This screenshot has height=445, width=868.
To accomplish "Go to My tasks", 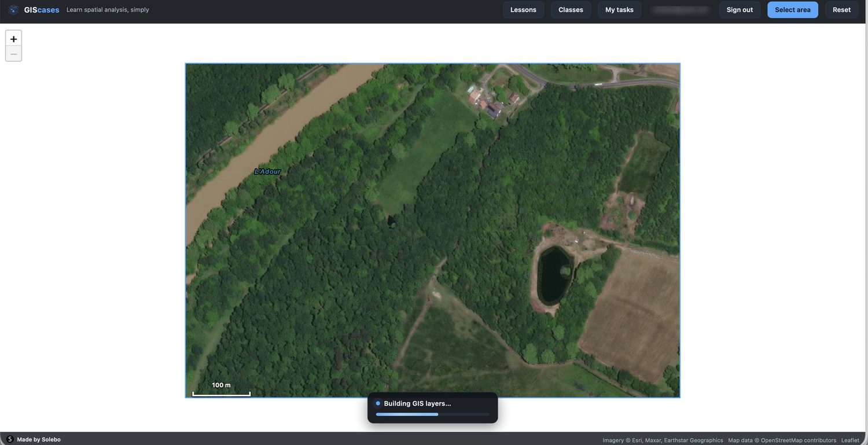I will pos(619,10).
